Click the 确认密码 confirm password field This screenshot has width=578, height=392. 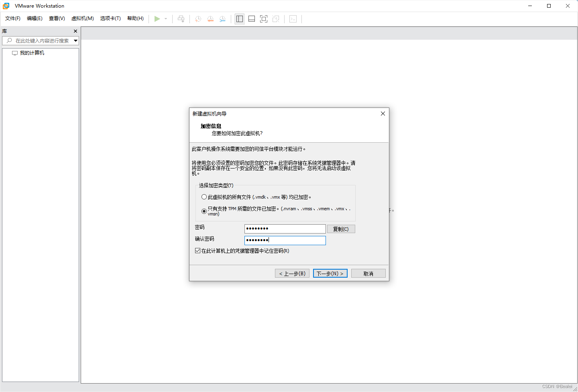(x=285, y=240)
